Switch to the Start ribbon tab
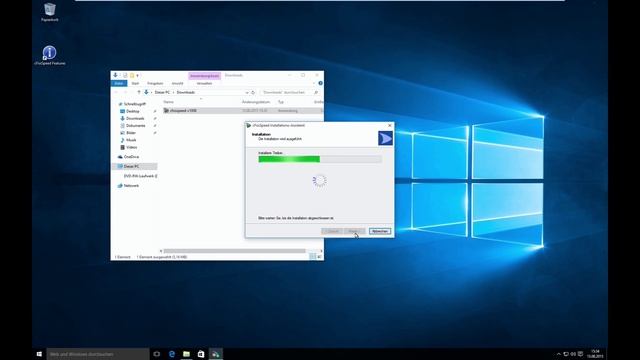This screenshot has height=360, width=640. click(135, 83)
